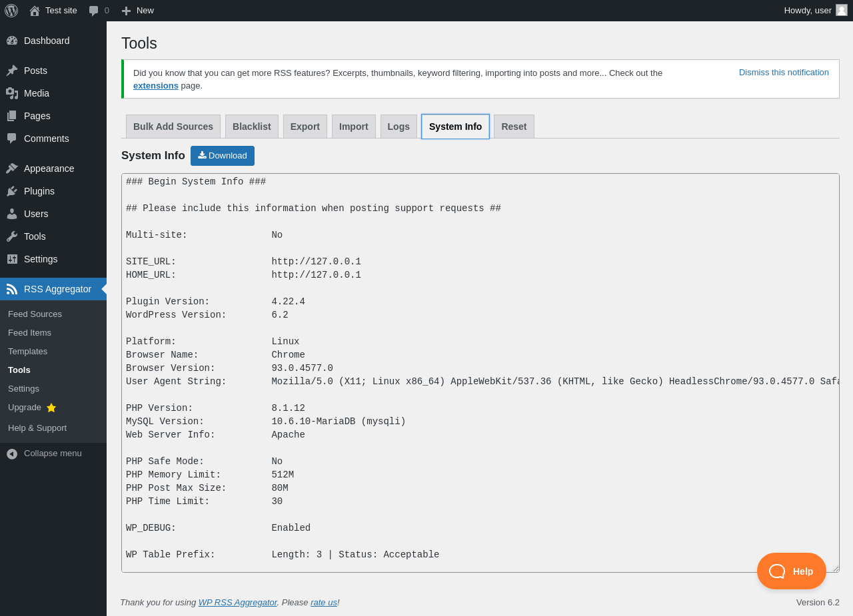Open the bold Tools item under RSS Aggregator
Viewport: 853px width, 616px height.
tap(19, 370)
